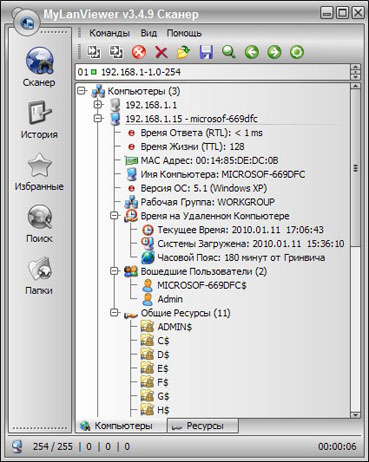Click the blue floppy save icon
The image size is (369, 462).
coord(206,52)
